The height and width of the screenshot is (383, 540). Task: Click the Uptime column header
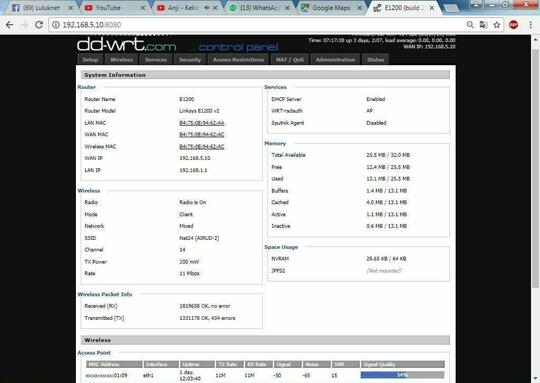coord(197,364)
